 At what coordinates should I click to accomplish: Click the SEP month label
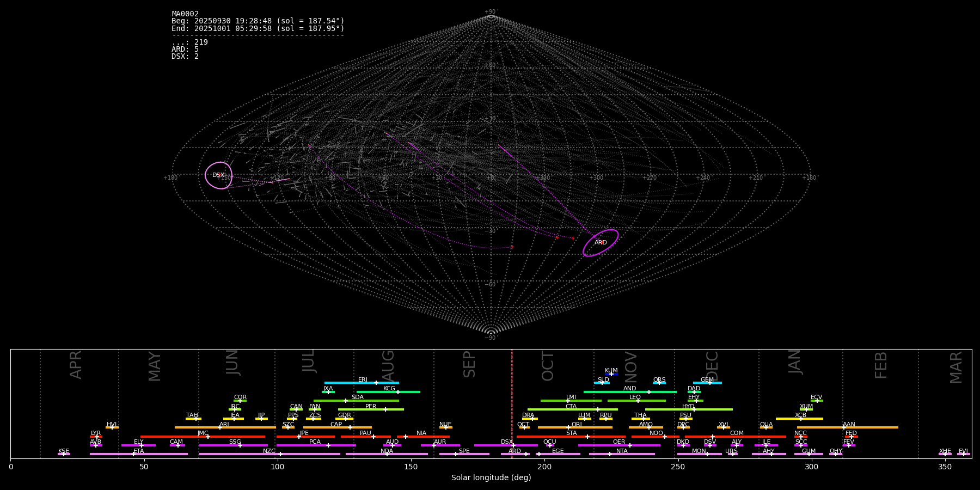point(469,364)
